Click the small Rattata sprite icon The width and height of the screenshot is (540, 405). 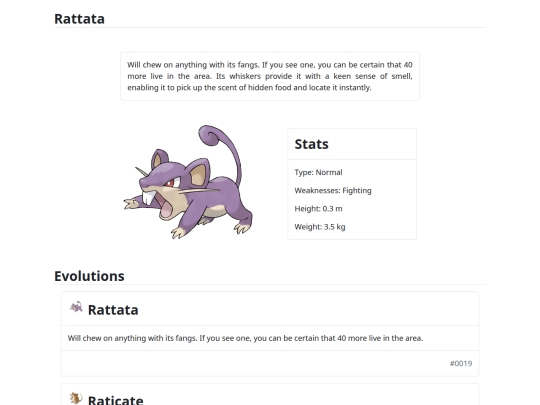click(x=76, y=307)
